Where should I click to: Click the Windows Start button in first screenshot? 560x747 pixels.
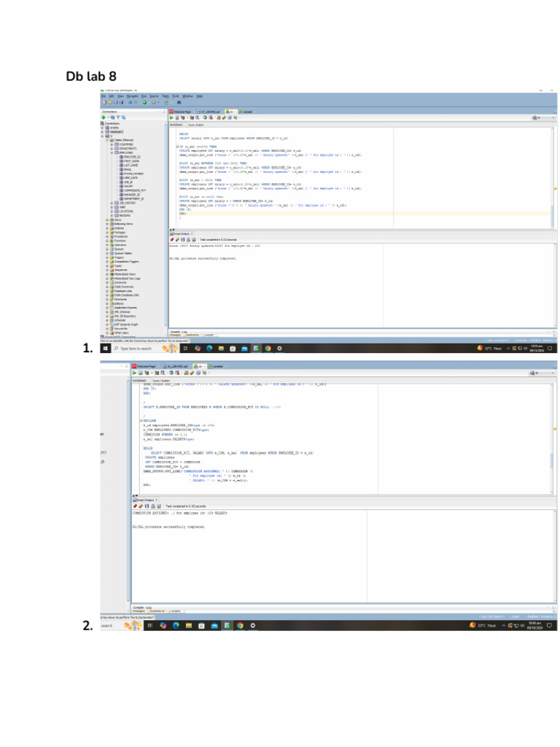[105, 349]
